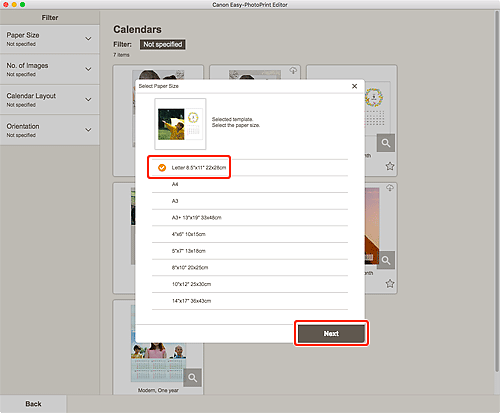Click the Filter panel header
The width and height of the screenshot is (500, 413).
[x=50, y=17]
